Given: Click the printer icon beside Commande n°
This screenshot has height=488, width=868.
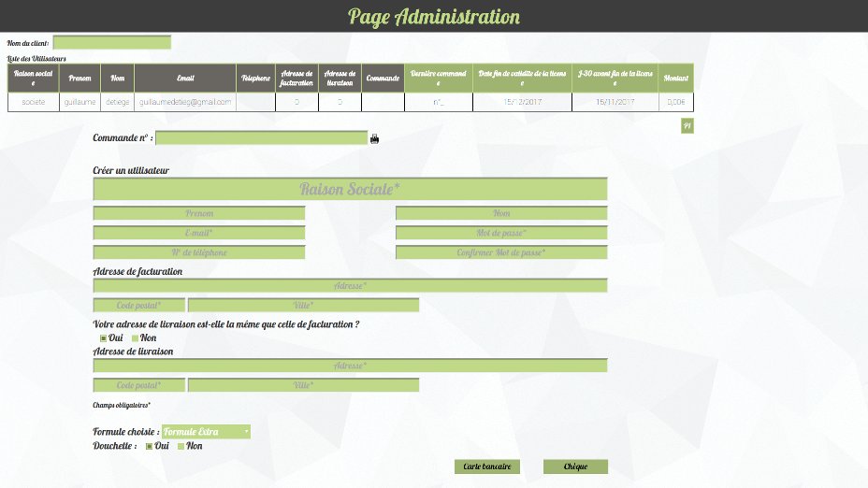Looking at the screenshot, I should tap(374, 138).
